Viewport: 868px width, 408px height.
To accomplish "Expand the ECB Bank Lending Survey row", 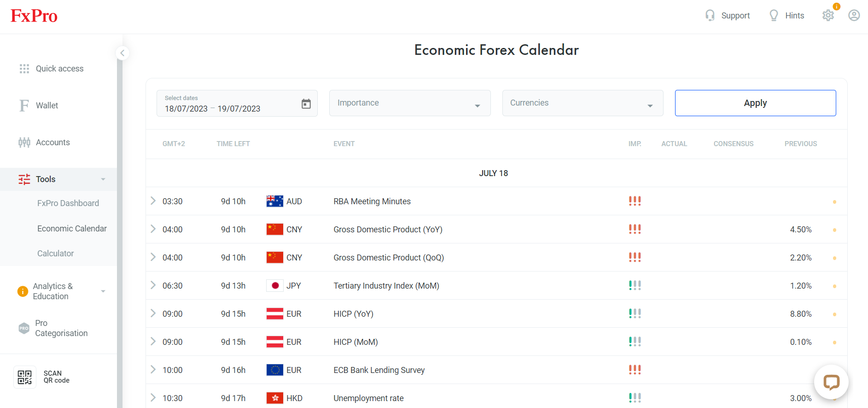I will point(153,369).
